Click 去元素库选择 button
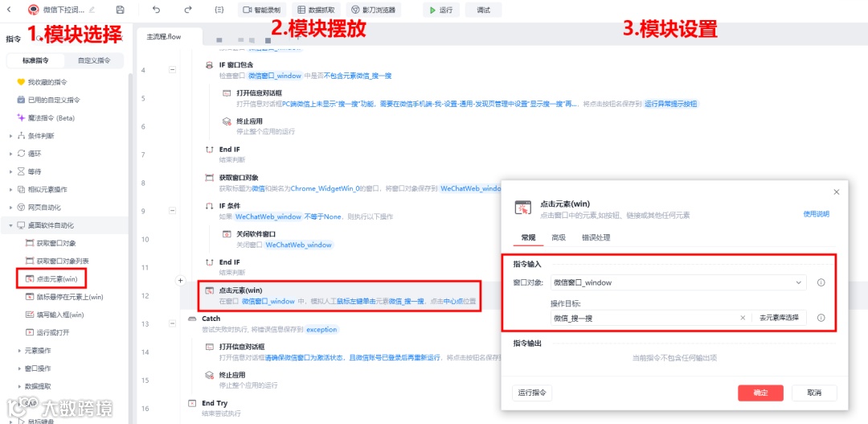 pos(779,318)
